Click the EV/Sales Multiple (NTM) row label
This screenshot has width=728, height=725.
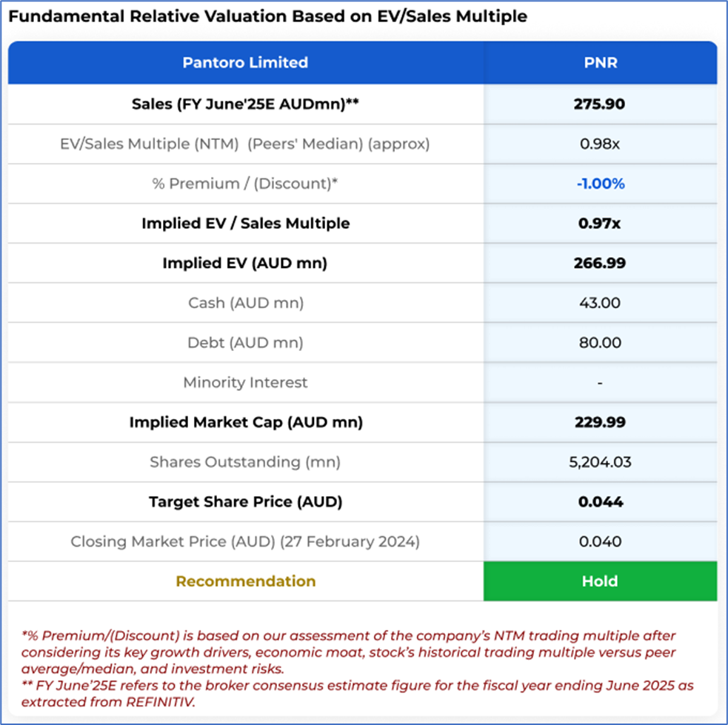[x=245, y=144]
